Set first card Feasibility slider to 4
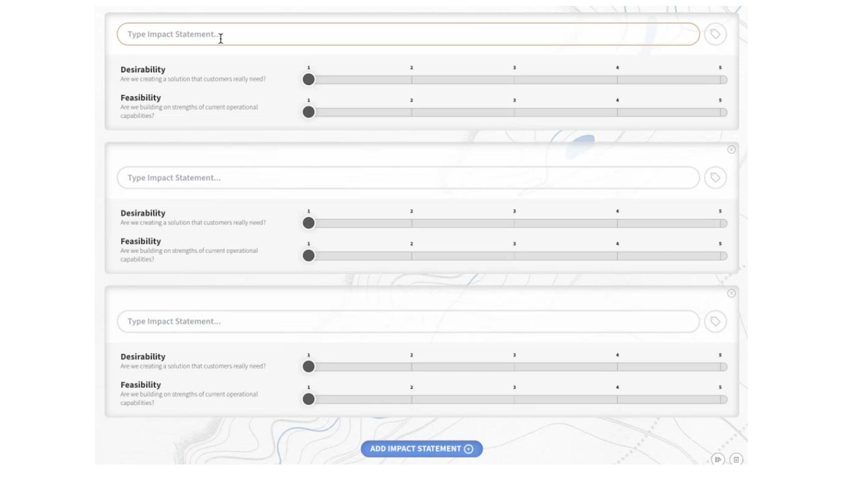Viewport: 868px width, 488px height. 617,113
